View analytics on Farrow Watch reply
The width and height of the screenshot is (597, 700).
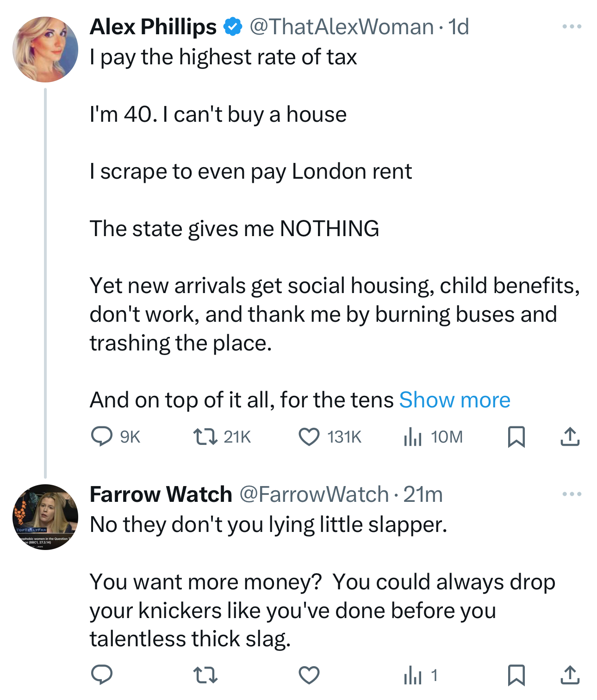[x=412, y=675]
